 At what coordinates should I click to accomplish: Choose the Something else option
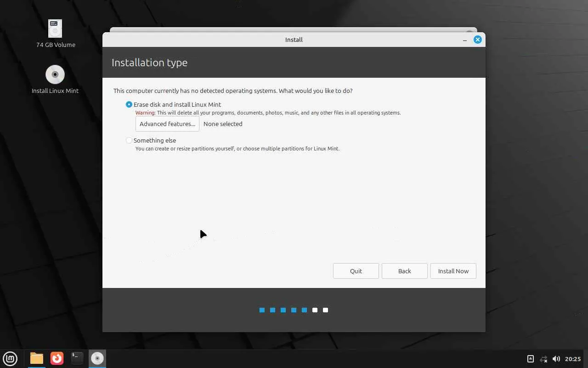click(x=151, y=140)
